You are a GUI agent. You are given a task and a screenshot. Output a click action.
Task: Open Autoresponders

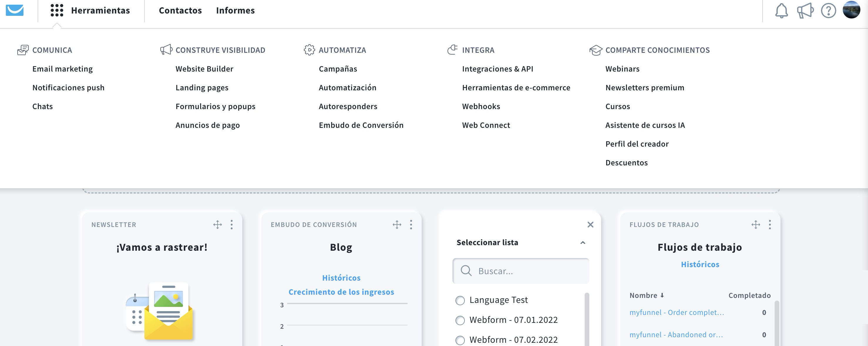point(348,106)
